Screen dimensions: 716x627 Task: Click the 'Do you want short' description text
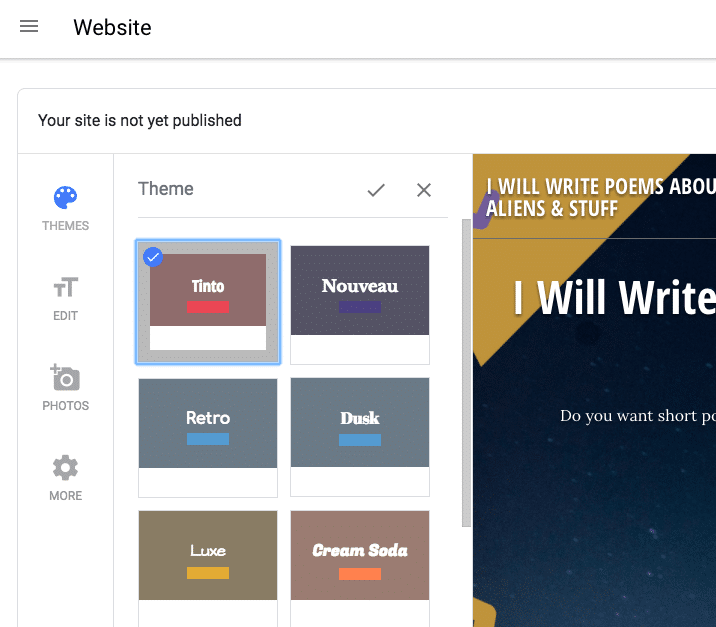638,416
